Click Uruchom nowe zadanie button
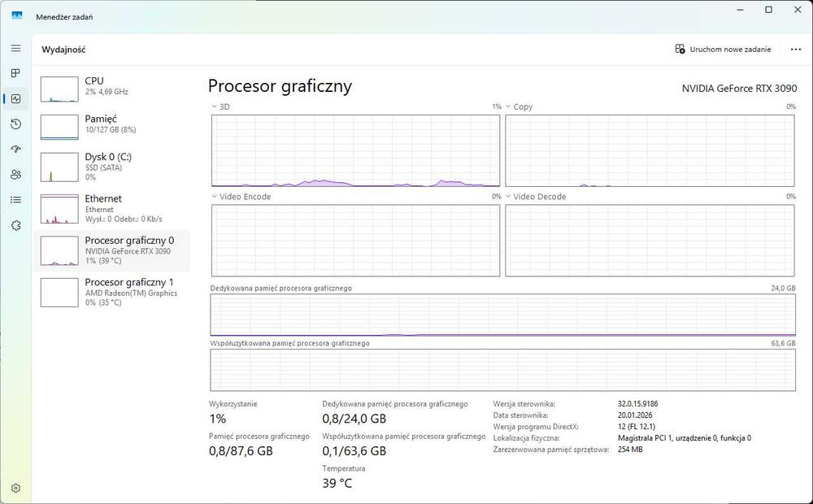The width and height of the screenshot is (813, 504). coord(723,50)
